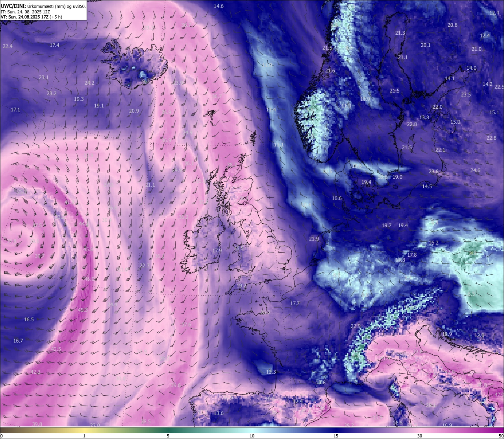The height and width of the screenshot is (439, 504).
Task: Click the map value '24.6'
Action: point(475,170)
